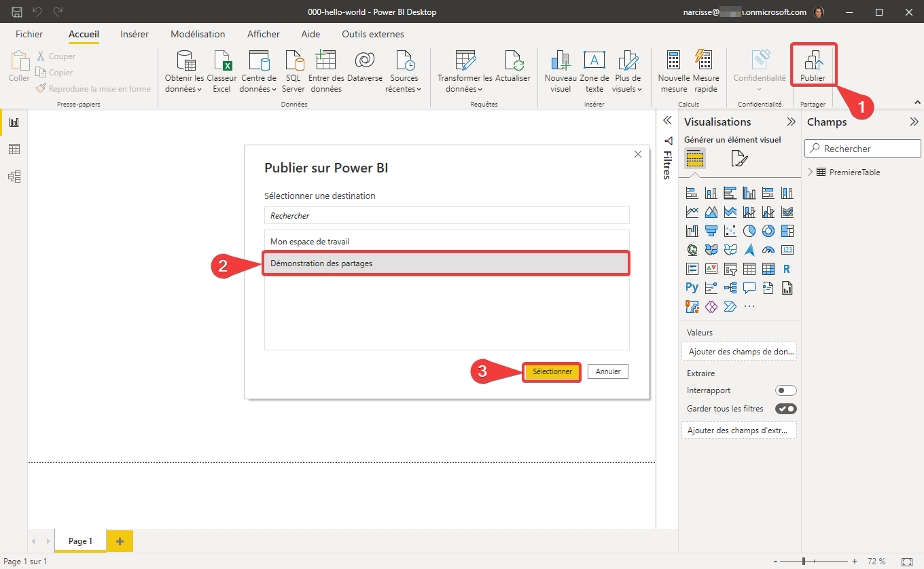
Task: Select the donut chart visualization
Action: (768, 231)
